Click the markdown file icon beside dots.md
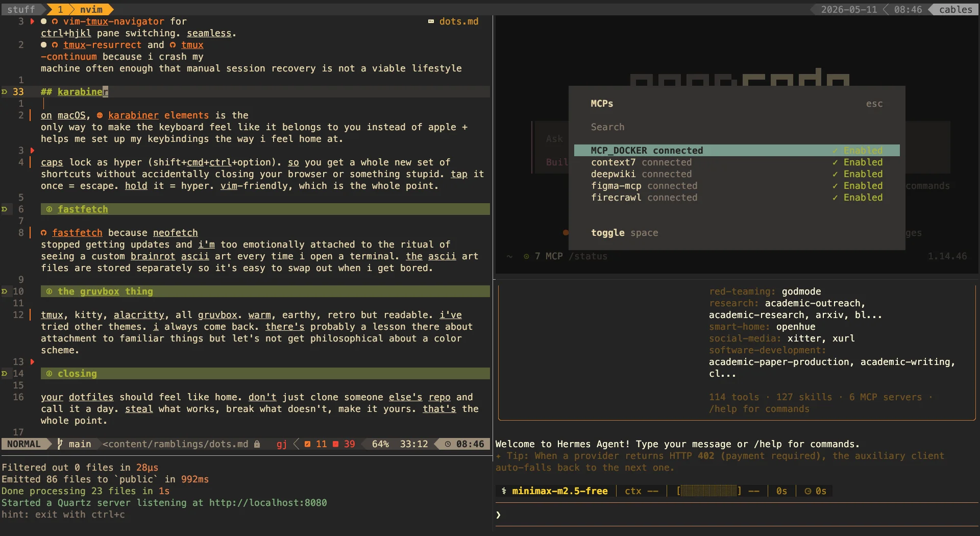Screen dimensions: 980x536 (x=431, y=21)
